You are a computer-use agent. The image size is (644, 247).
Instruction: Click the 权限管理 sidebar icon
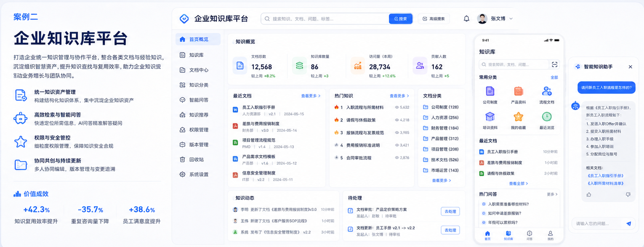pos(182,130)
